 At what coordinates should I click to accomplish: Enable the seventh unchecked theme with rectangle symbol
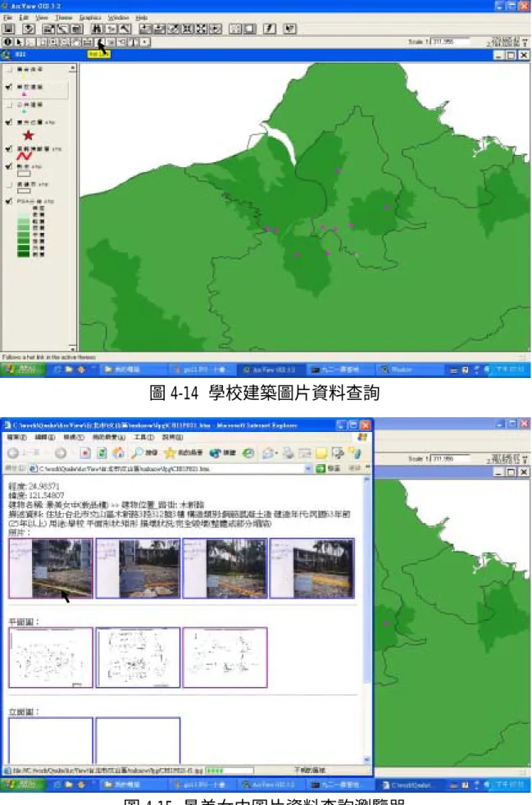tap(8, 184)
